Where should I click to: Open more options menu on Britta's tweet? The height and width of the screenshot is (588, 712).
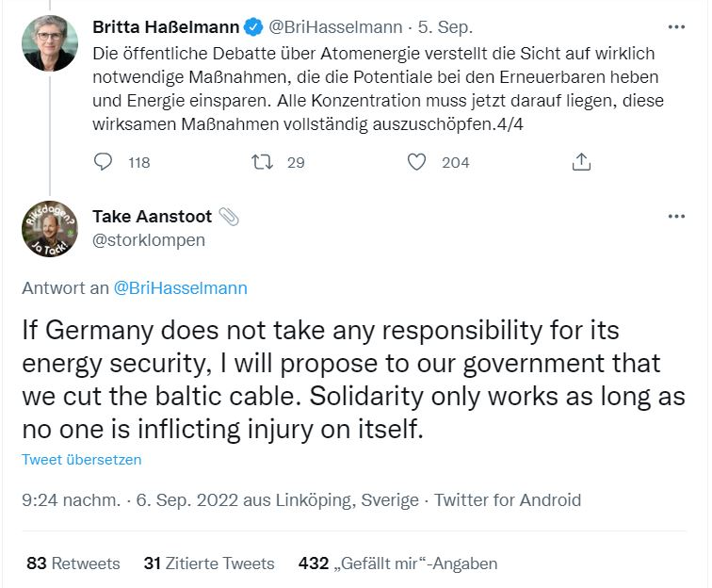pyautogui.click(x=676, y=26)
